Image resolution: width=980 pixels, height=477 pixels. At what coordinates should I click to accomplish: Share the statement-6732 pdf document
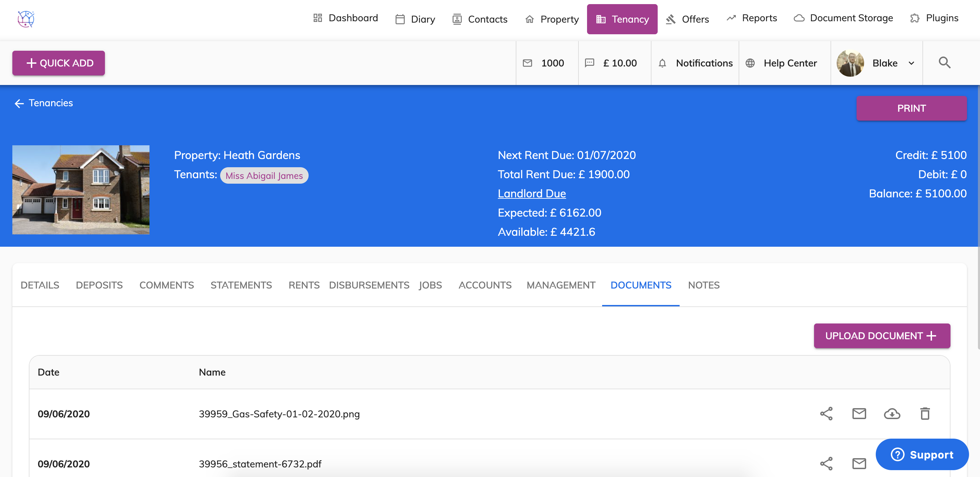pyautogui.click(x=826, y=463)
